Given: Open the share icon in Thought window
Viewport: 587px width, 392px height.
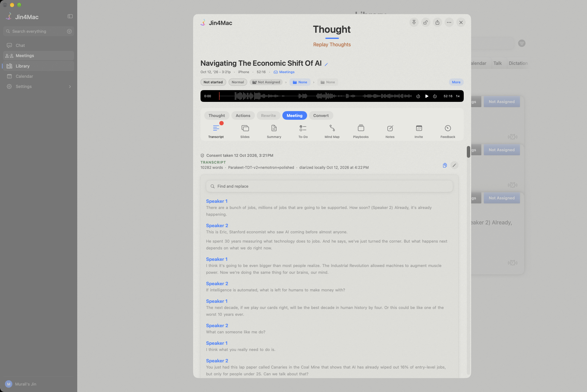Looking at the screenshot, I should coord(437,23).
